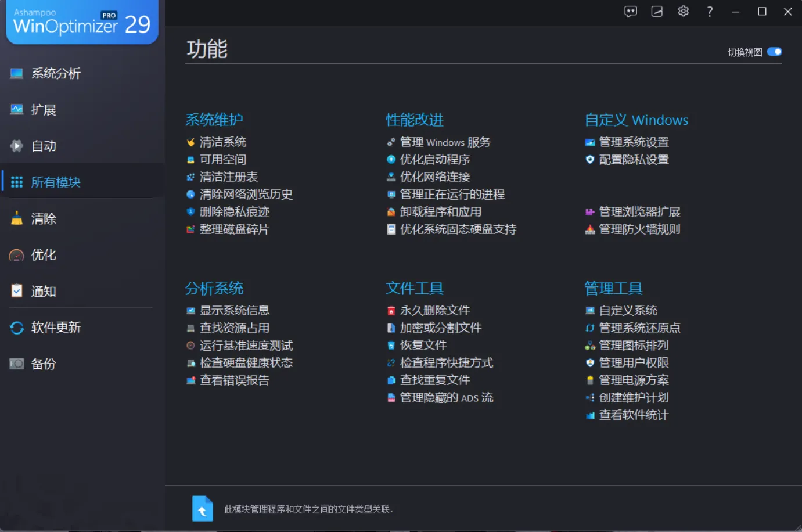Click the 整理磁盘碎片 icon
802x532 pixels.
(190, 229)
